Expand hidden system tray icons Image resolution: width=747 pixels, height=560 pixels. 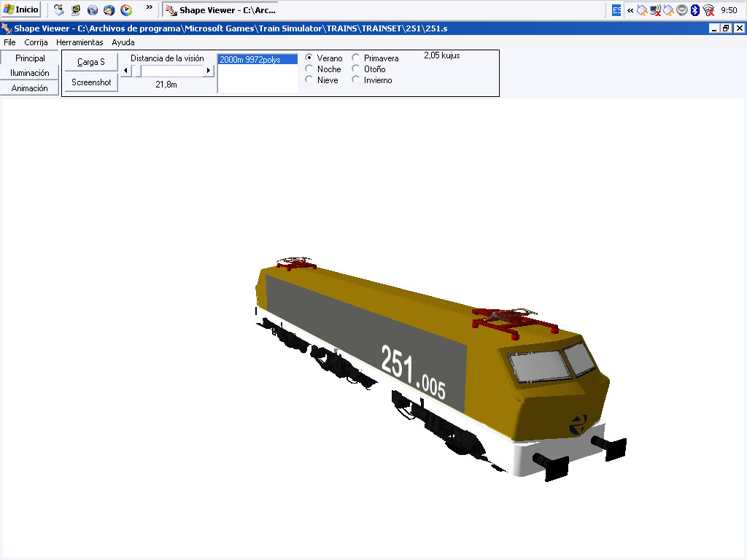(630, 10)
